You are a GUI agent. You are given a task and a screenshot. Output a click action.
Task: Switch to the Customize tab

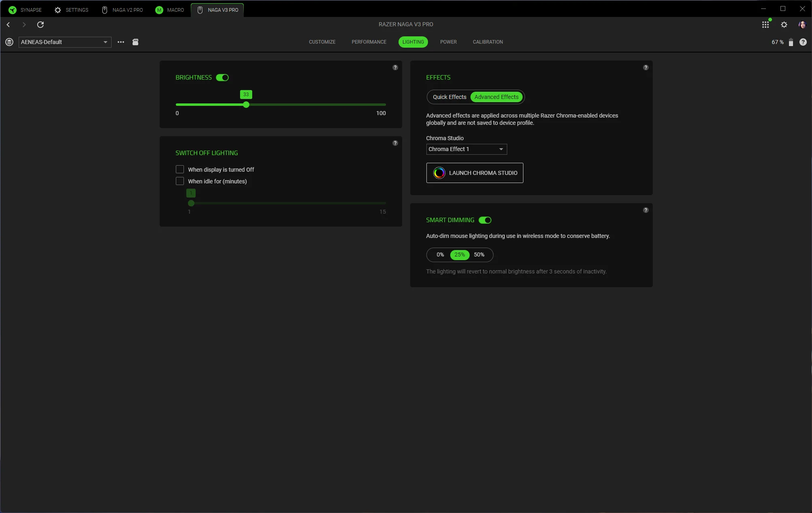pyautogui.click(x=322, y=42)
